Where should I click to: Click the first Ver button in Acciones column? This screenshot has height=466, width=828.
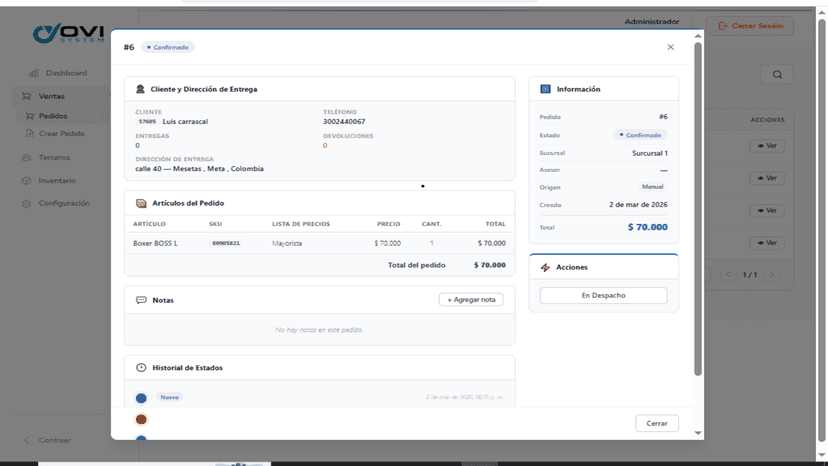pos(767,145)
